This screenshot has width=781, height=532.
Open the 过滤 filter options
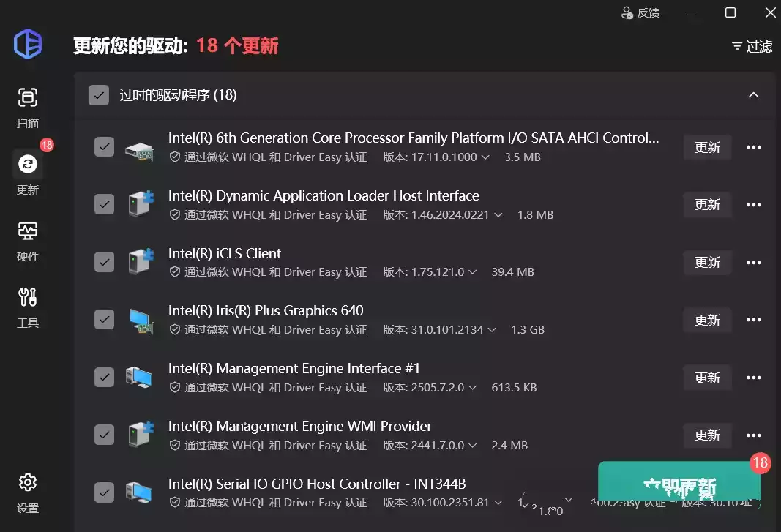(x=751, y=46)
